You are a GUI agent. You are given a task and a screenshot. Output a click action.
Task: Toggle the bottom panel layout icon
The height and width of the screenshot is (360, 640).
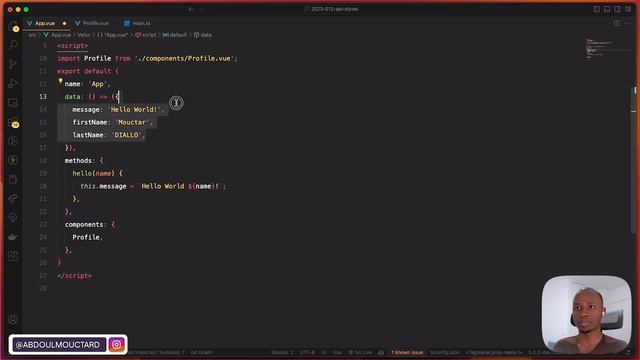coord(607,9)
